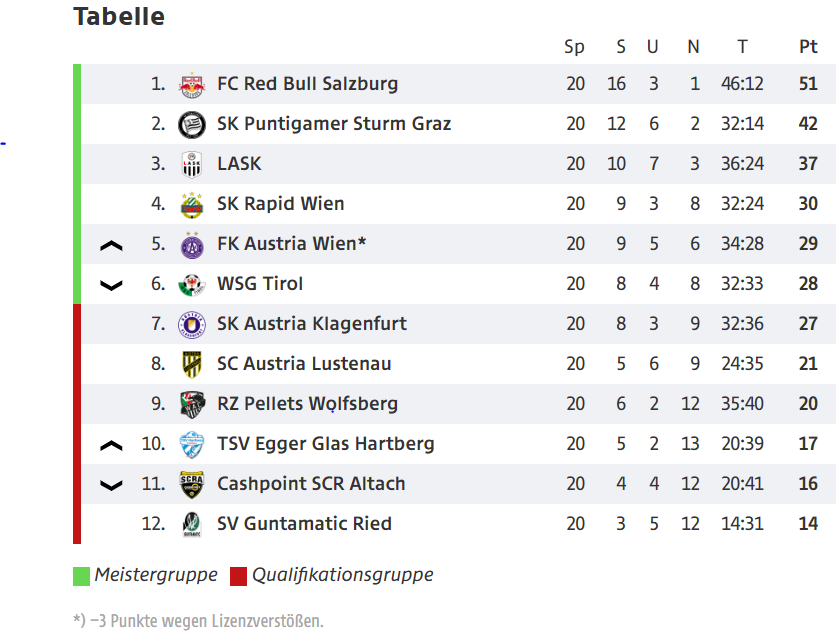Click the LASK club logo
The height and width of the screenshot is (637, 840).
tap(191, 164)
